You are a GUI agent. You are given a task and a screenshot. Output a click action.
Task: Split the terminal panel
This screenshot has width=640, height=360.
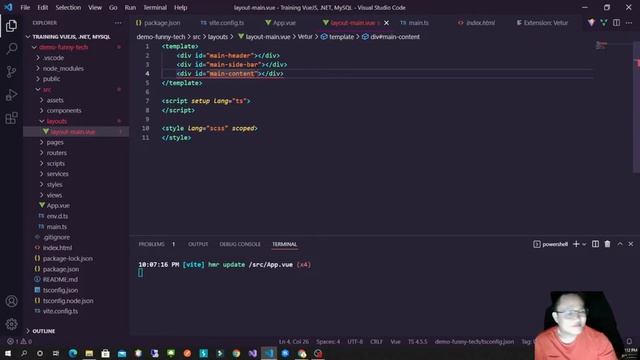pos(596,244)
